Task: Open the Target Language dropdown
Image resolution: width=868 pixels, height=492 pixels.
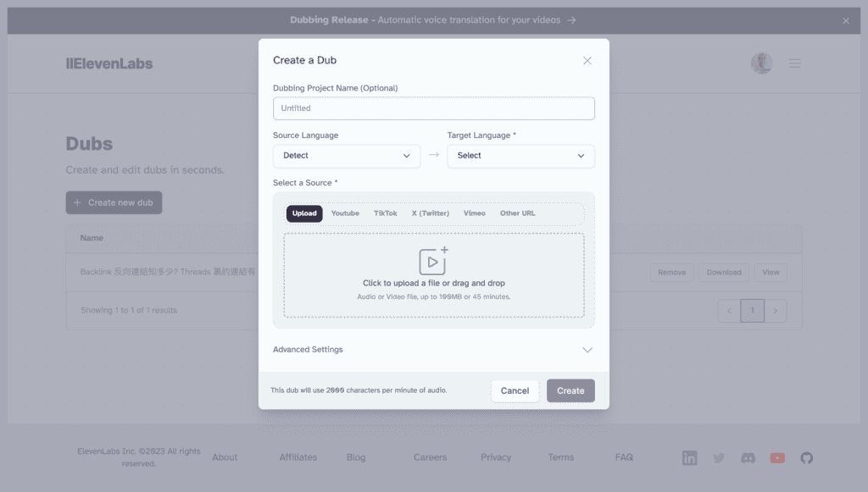Action: pos(521,156)
